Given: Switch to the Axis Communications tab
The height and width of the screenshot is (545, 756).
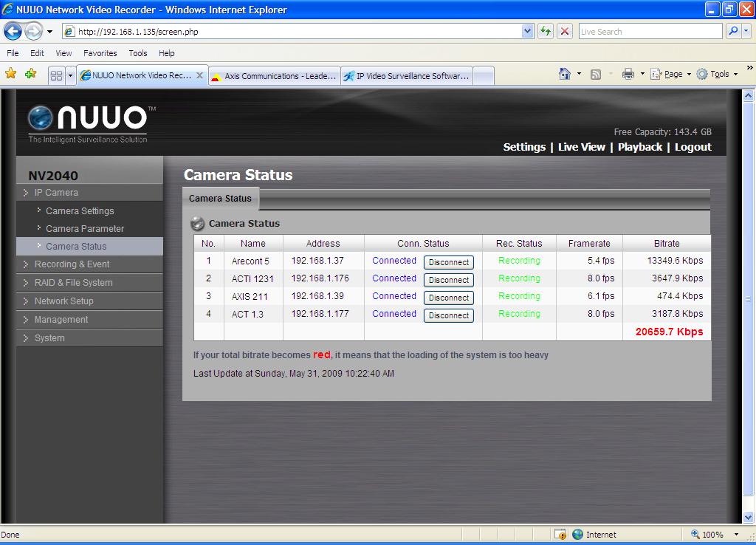Looking at the screenshot, I should pyautogui.click(x=275, y=76).
